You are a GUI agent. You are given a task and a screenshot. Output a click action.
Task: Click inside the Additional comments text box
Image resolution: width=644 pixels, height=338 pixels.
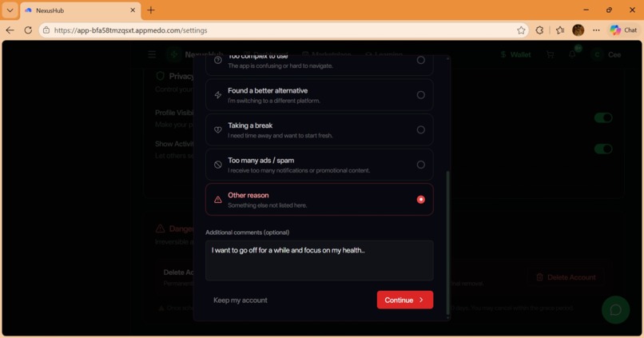tap(319, 260)
